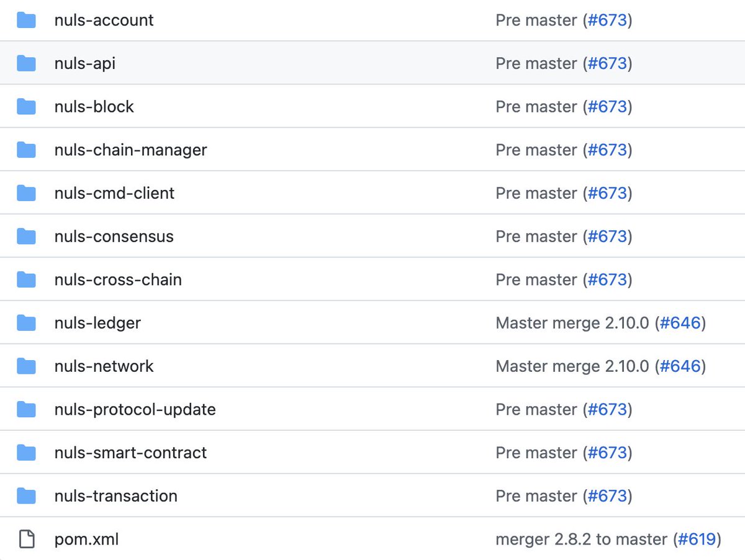Click 'Pre master' commit message for nuls-block
This screenshot has width=745, height=560.
pyautogui.click(x=536, y=107)
